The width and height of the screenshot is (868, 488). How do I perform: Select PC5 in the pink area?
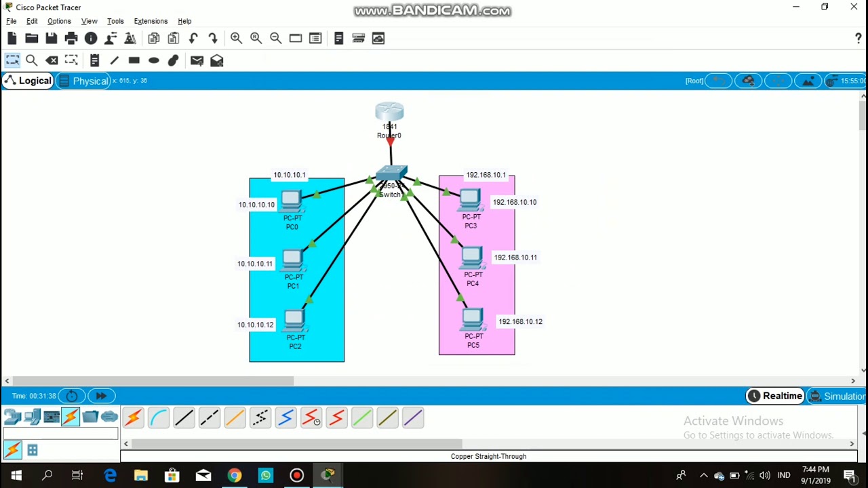pyautogui.click(x=473, y=320)
